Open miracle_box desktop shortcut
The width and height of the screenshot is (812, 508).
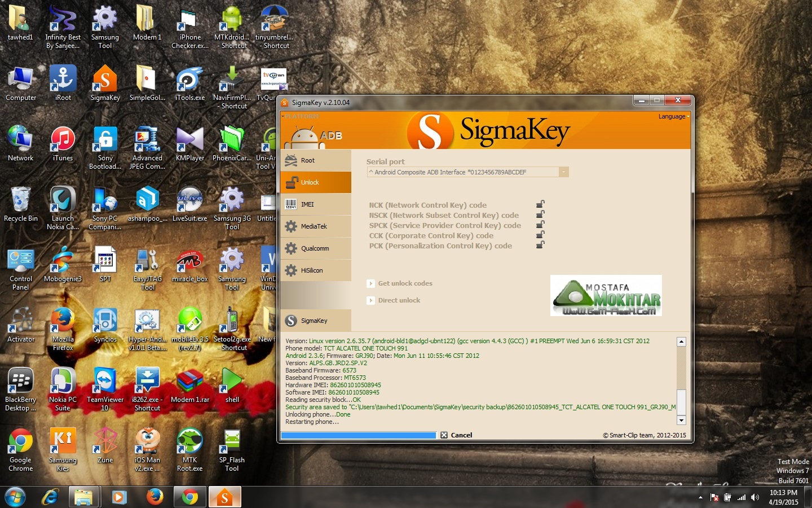pyautogui.click(x=190, y=265)
